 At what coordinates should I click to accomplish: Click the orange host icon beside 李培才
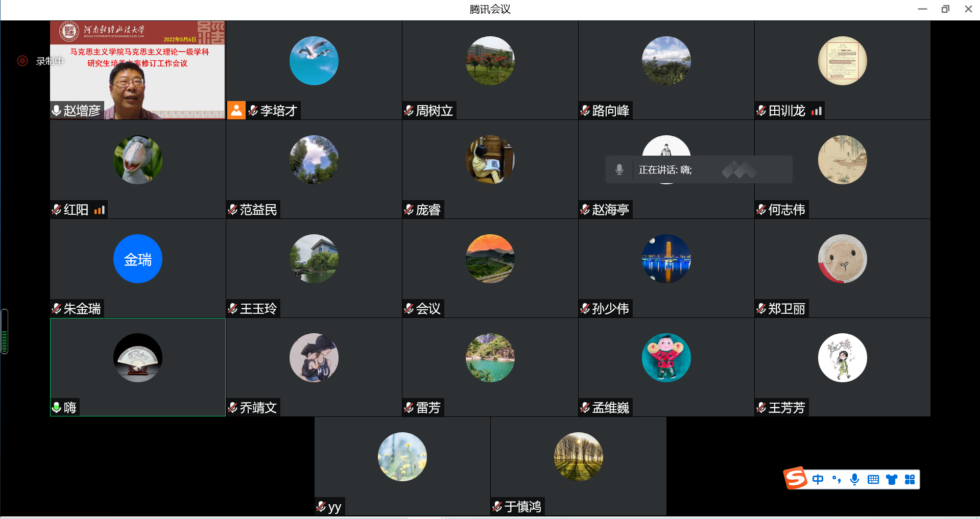click(x=236, y=110)
